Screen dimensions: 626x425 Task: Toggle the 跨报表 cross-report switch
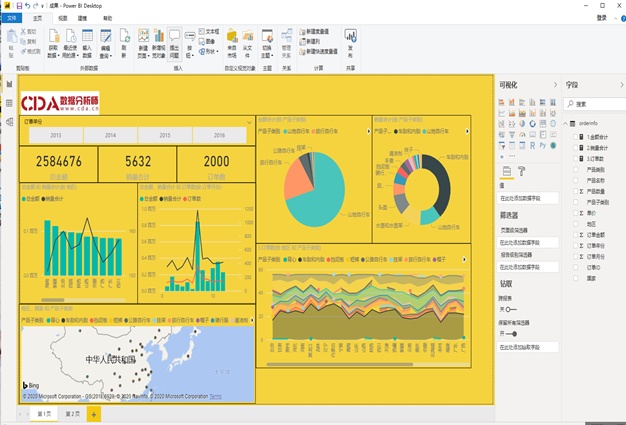click(x=511, y=309)
